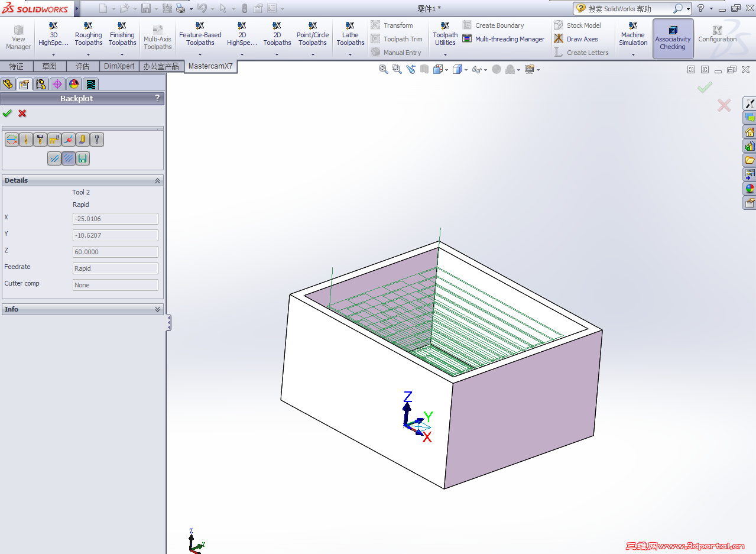Click Stock Model command
This screenshot has height=554, width=756.
point(577,25)
